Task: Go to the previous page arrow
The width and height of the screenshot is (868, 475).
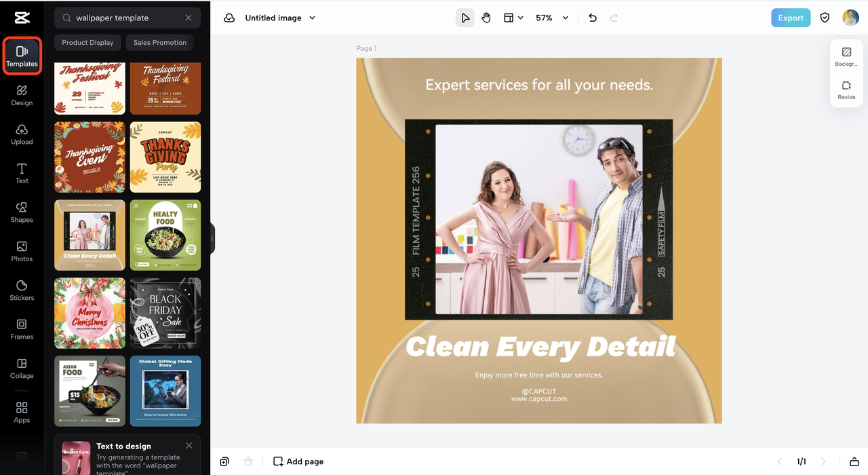Action: [779, 461]
